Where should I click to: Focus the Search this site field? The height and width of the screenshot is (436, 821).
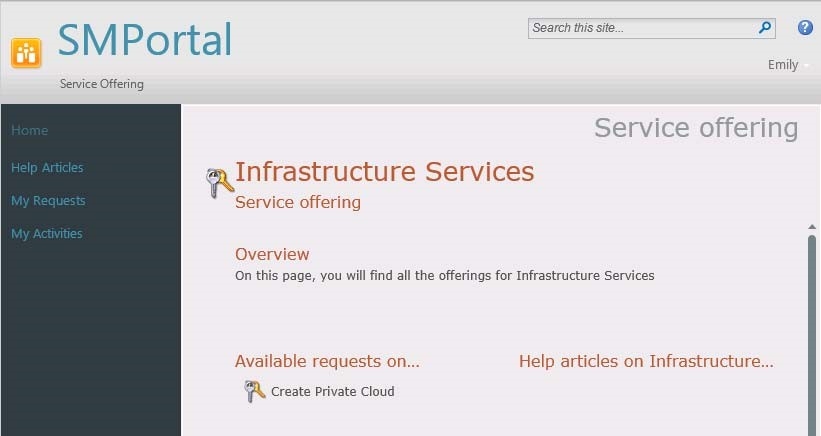click(x=651, y=28)
